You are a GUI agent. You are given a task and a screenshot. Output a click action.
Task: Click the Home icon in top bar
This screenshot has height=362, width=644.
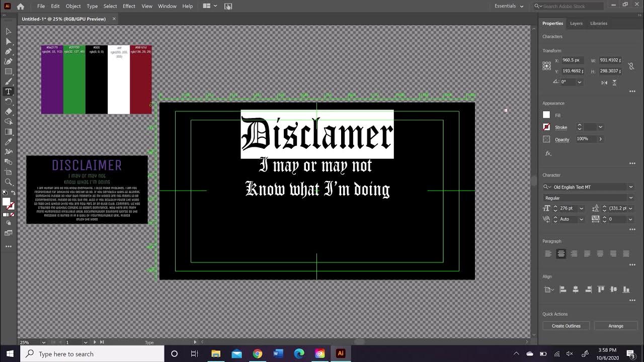click(20, 7)
